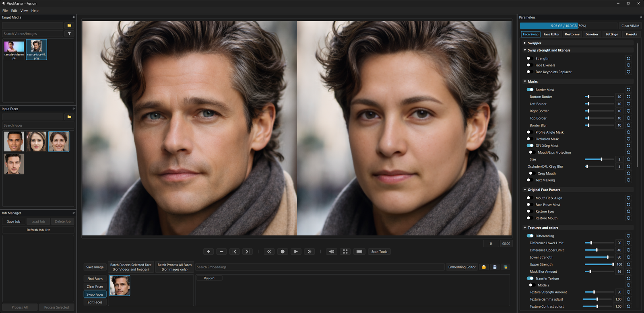
Task: Enable the Occlusion Mask toggle
Action: tap(530, 139)
